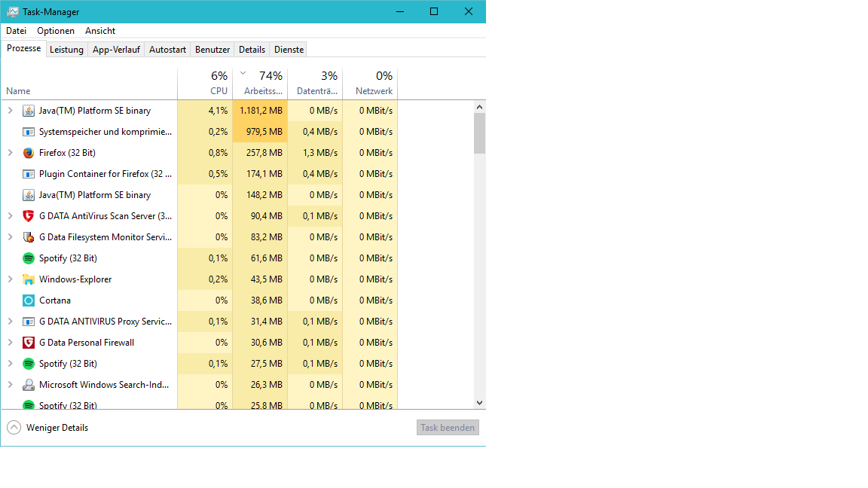Sort by Netzwerk column header
The image size is (868, 488).
tap(371, 84)
